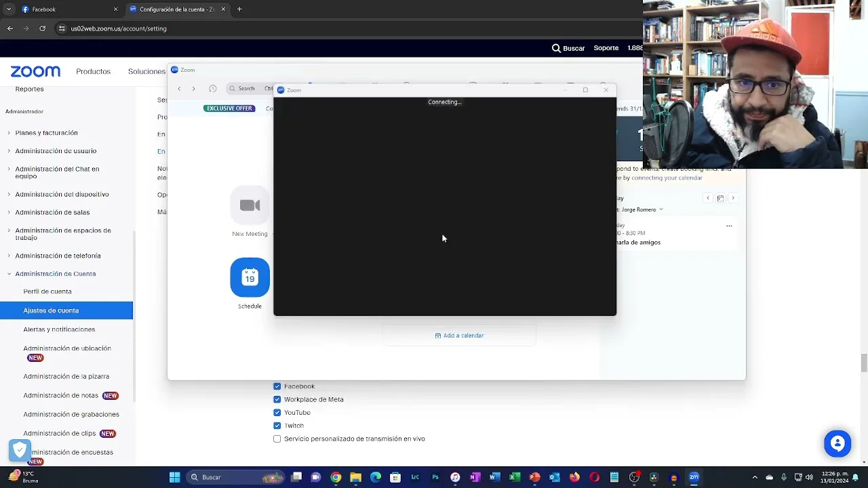Click the New Meeting camera icon
Image resolution: width=868 pixels, height=488 pixels.
[250, 205]
